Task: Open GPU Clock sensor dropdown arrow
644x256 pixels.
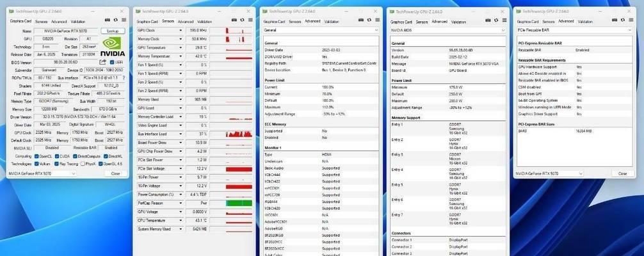Action: [181, 30]
